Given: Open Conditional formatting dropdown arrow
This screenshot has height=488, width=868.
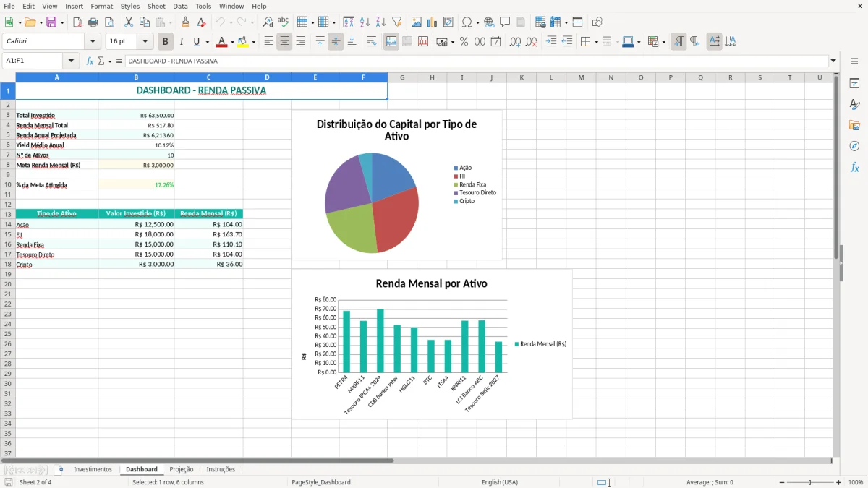Looking at the screenshot, I should coord(663,42).
